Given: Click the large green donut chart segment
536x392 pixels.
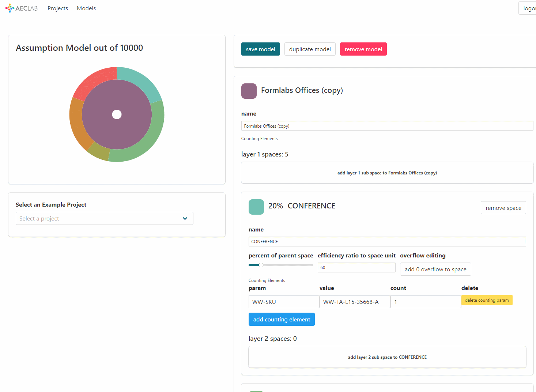Looking at the screenshot, I should 150,139.
